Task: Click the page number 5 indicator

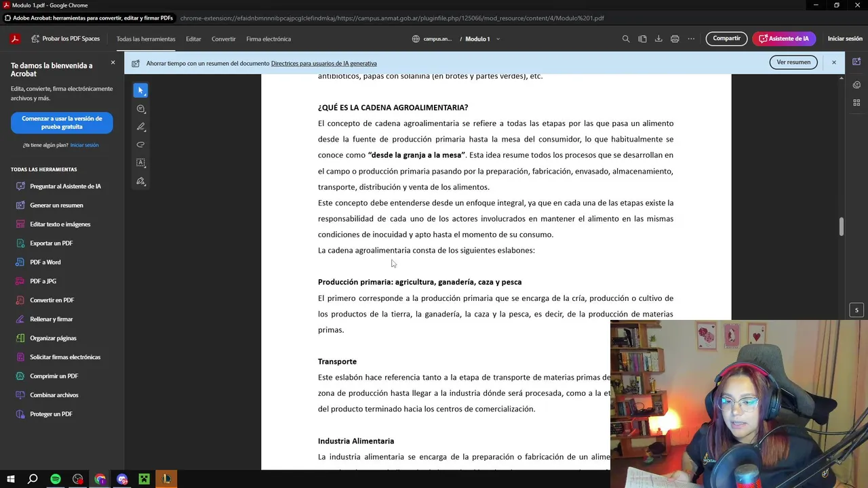Action: pos(856,310)
